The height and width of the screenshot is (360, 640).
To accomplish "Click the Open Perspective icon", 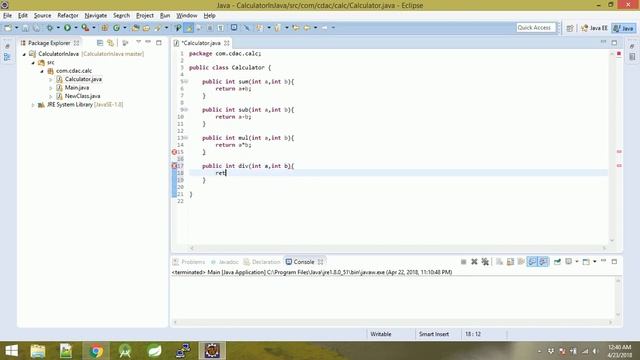I will pyautogui.click(x=570, y=28).
